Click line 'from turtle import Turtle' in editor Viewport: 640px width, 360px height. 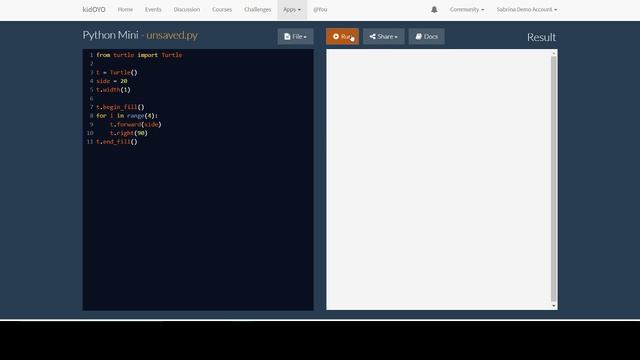point(139,55)
